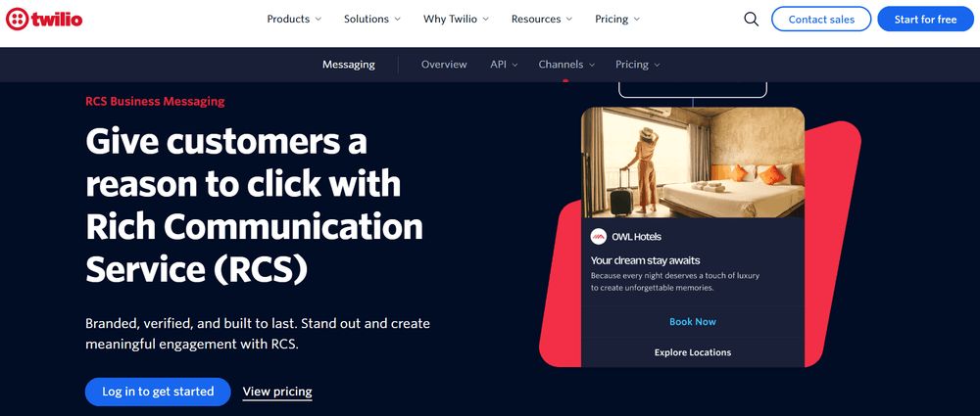This screenshot has width=980, height=416.
Task: Click the OWL Hotels brand logo icon
Action: coord(599,237)
